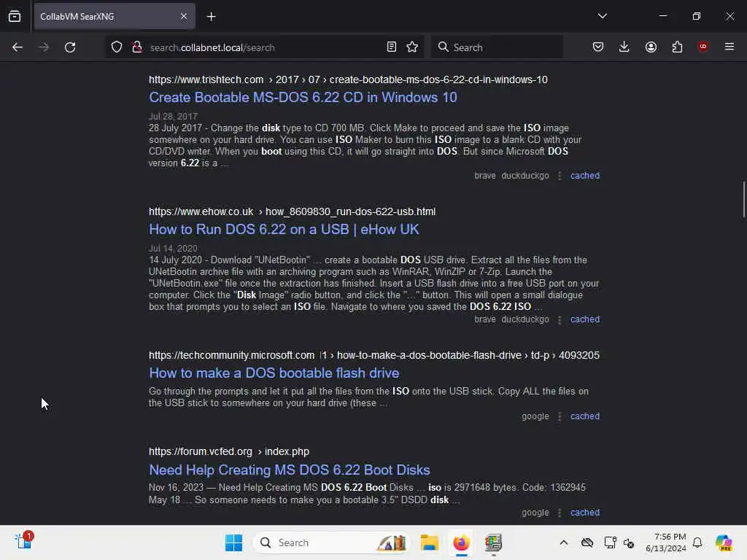Open the Downloads panel
This screenshot has height=560, width=747.
624,47
